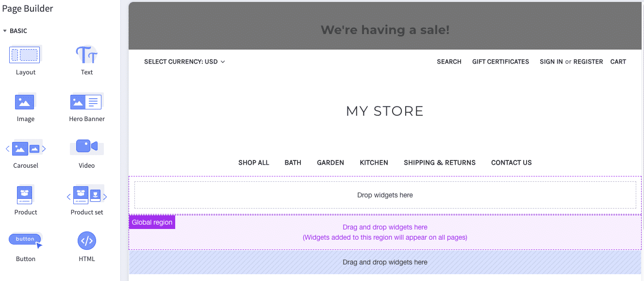
Task: Click the Product widget icon
Action: tap(25, 194)
